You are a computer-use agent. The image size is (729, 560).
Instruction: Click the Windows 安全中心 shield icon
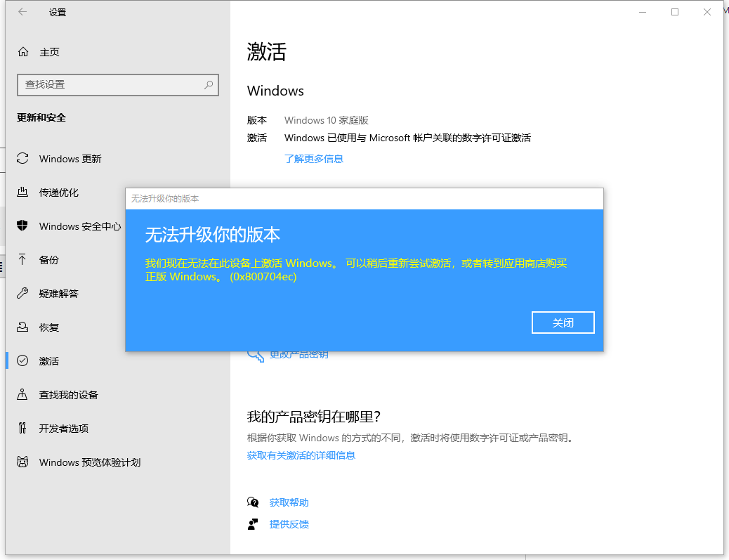click(x=22, y=226)
